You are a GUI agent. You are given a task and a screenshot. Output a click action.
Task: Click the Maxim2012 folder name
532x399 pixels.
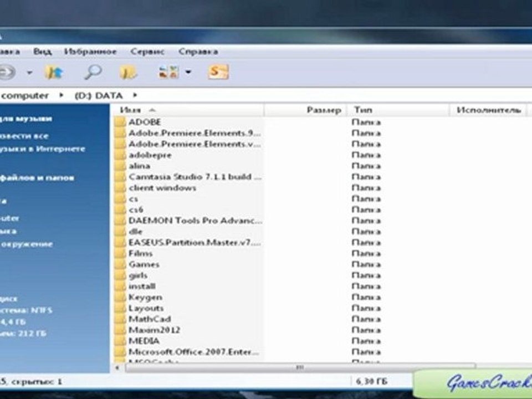(155, 330)
